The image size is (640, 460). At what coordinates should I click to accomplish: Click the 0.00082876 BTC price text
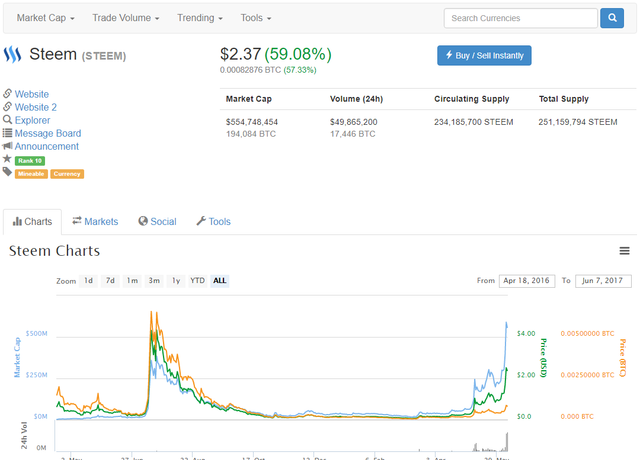click(x=250, y=70)
